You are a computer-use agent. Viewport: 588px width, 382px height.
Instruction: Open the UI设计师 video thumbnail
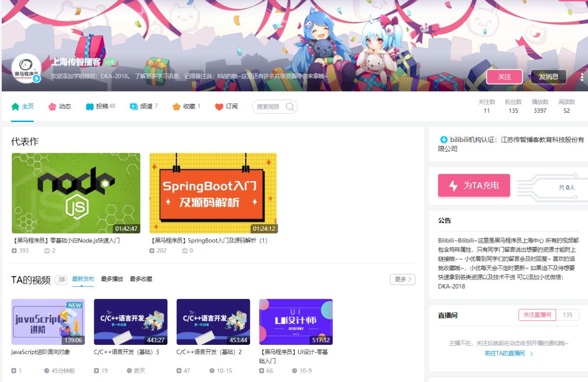point(296,322)
